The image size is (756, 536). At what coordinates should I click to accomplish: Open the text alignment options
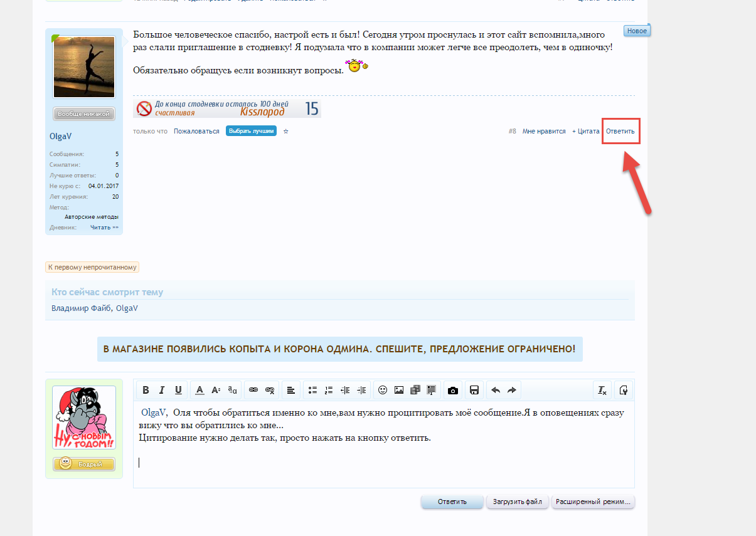tap(291, 390)
